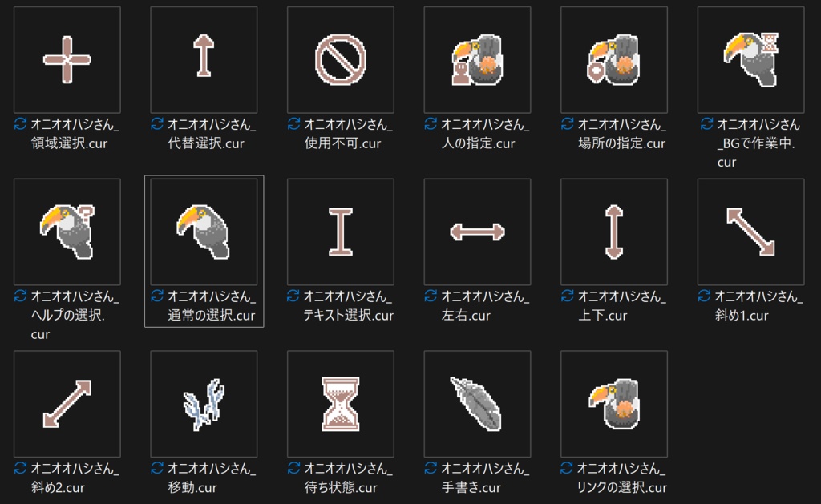Click the filename label 待ち状態.cur
This screenshot has height=504, width=821.
(x=341, y=487)
